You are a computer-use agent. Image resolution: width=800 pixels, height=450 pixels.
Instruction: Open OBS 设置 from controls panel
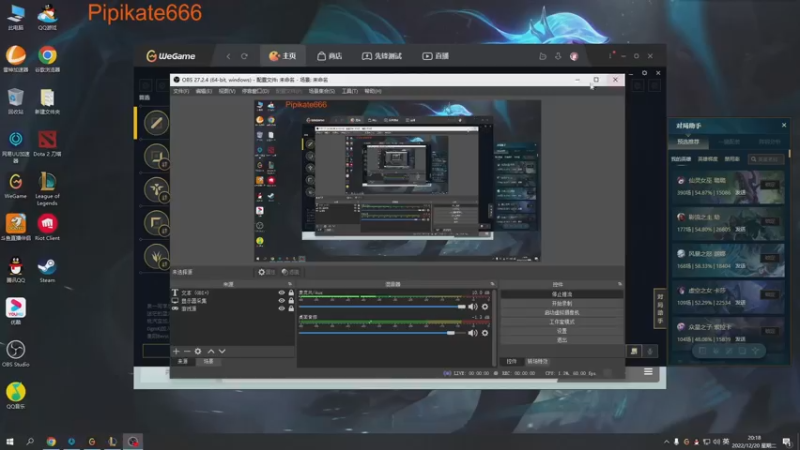tap(562, 331)
